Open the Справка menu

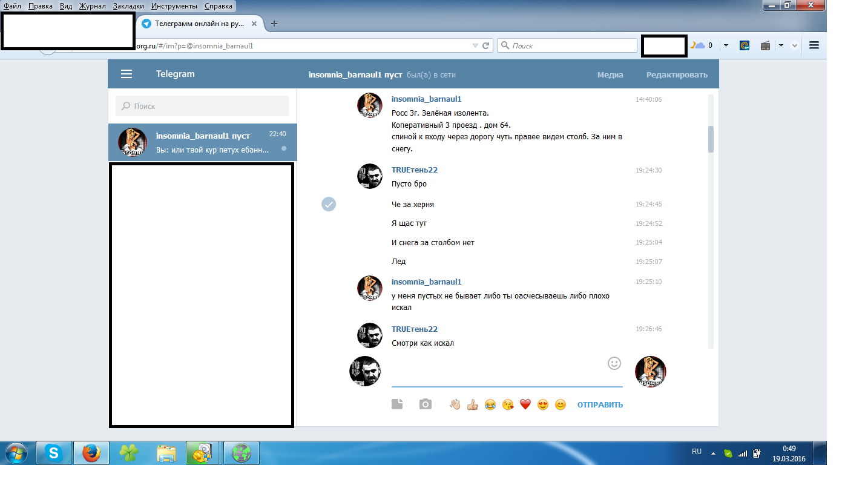pos(219,5)
